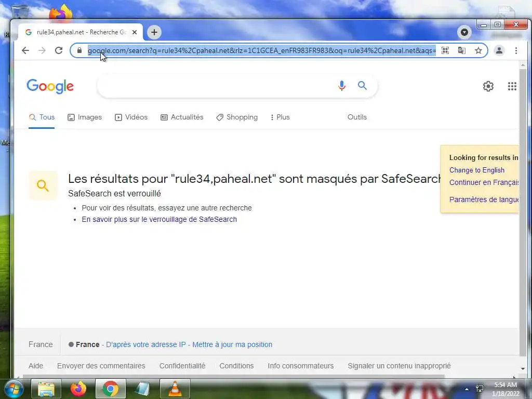532x399 pixels.
Task: Open the Confidentialité footer link
Action: (182, 366)
